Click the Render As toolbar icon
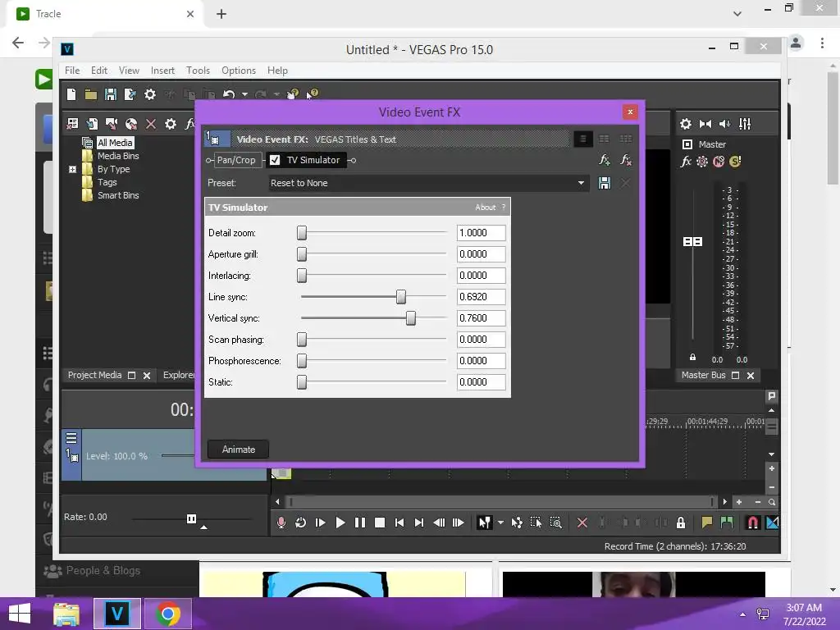Image resolution: width=840 pixels, height=630 pixels. 130,95
